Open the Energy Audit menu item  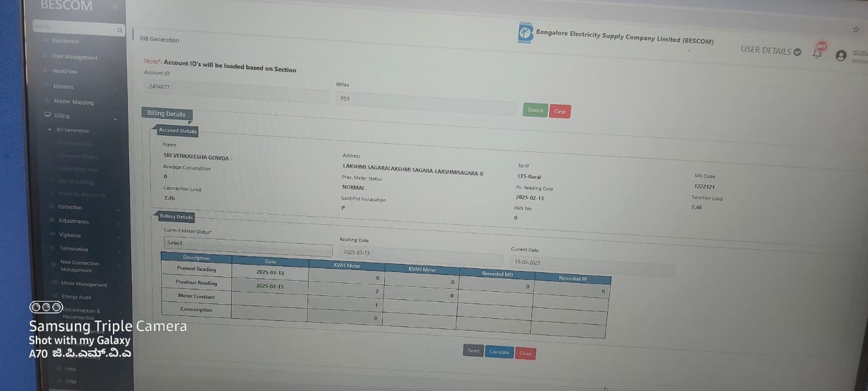76,297
